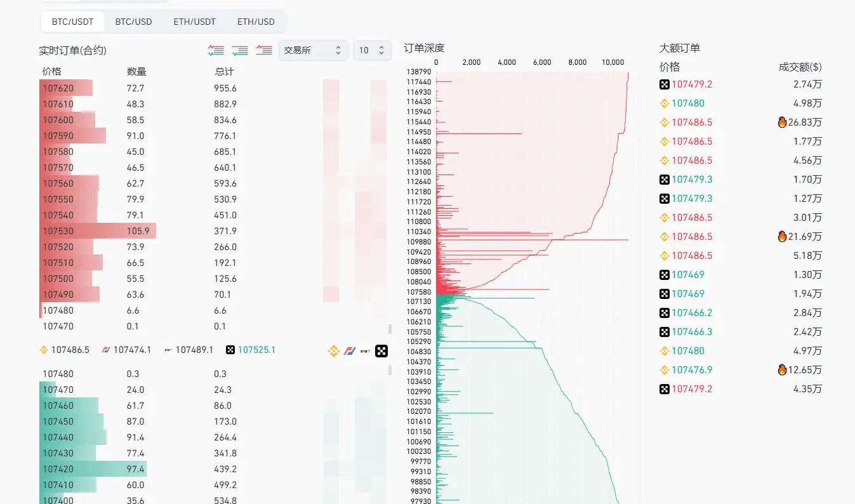Toggle the Bybit exchange filter logo
This screenshot has height=504, width=855.
tap(366, 350)
